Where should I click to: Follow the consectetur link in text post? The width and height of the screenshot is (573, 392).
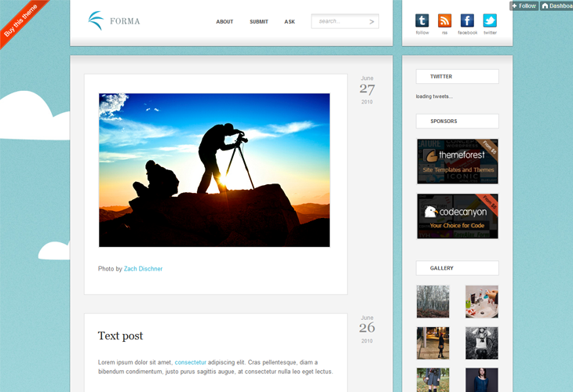pos(191,362)
